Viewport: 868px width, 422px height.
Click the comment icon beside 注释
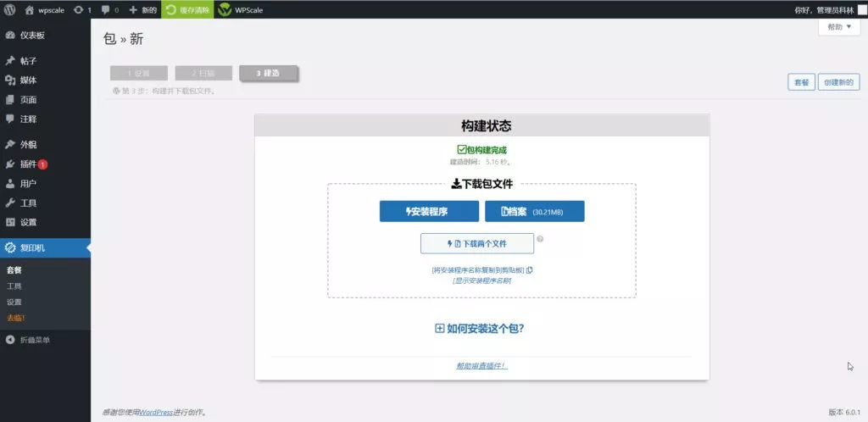(10, 119)
